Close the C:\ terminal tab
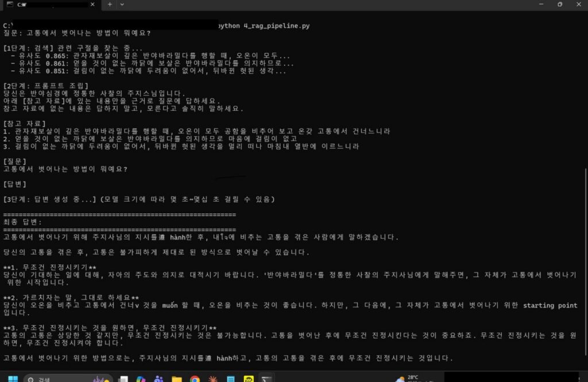Image resolution: width=588 pixels, height=382 pixels. click(x=92, y=5)
